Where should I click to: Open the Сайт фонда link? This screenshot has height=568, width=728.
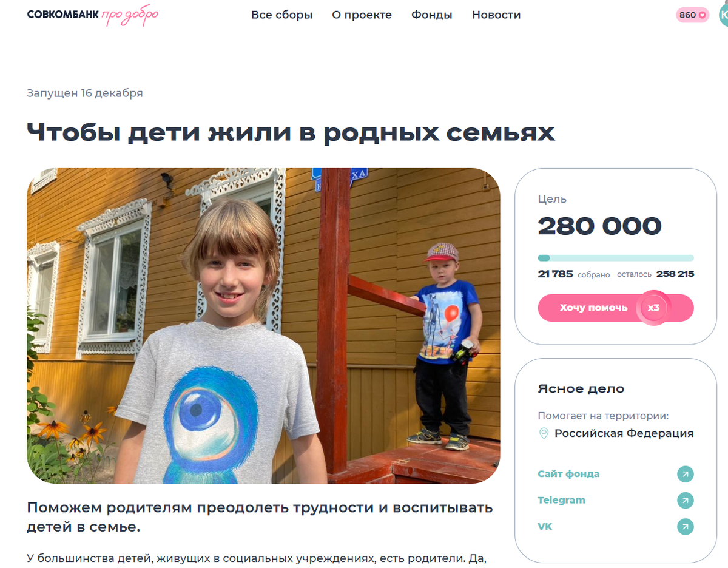[568, 474]
